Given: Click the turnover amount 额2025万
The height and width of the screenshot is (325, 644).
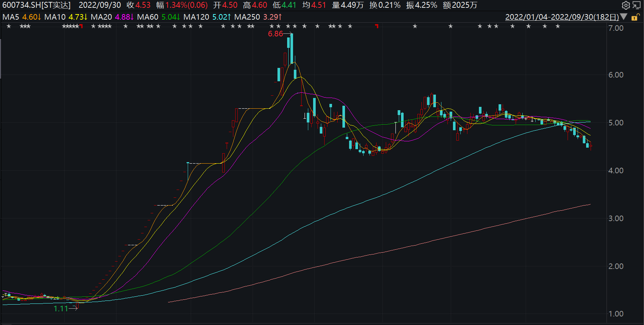Looking at the screenshot, I should tap(460, 5).
